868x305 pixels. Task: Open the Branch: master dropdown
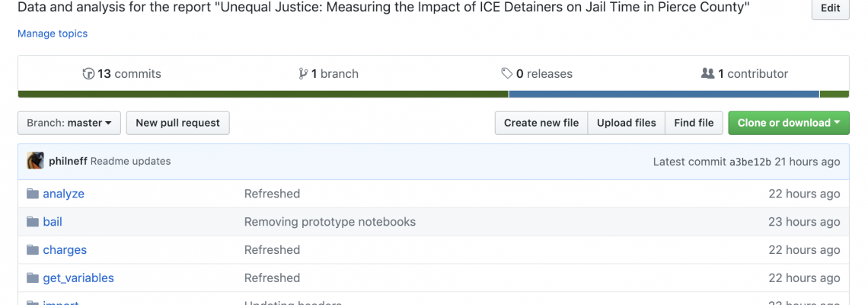tap(69, 123)
